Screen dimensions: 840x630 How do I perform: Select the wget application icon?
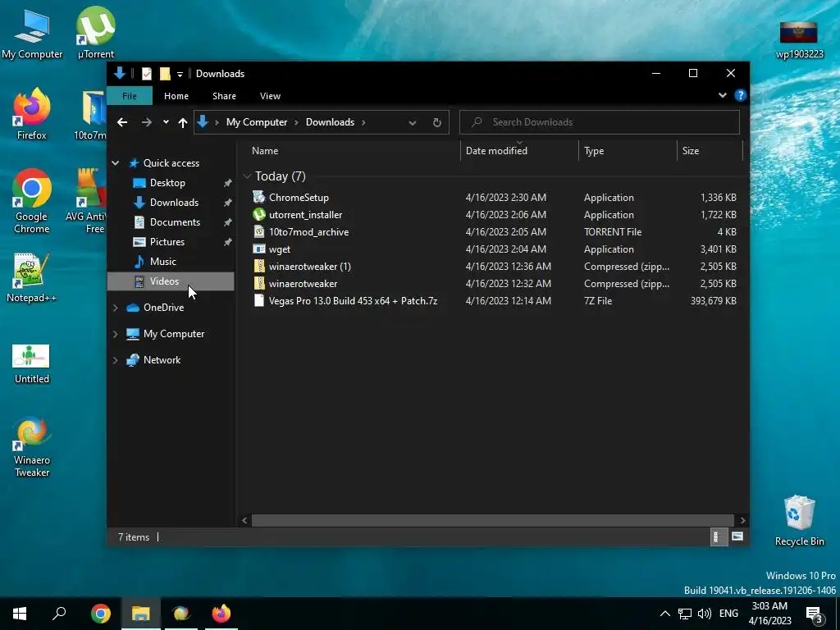tap(258, 249)
